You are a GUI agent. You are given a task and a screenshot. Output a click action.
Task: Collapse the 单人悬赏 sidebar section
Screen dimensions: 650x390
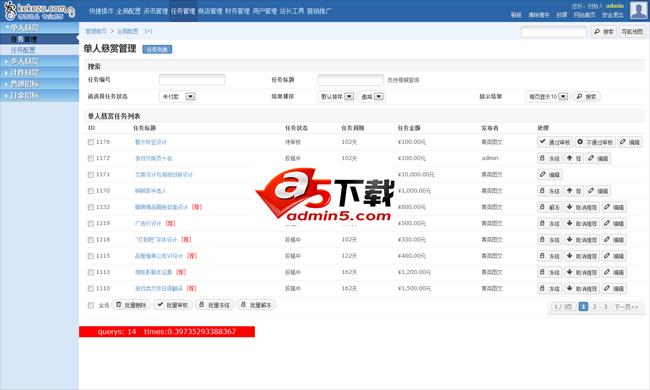tap(39, 28)
